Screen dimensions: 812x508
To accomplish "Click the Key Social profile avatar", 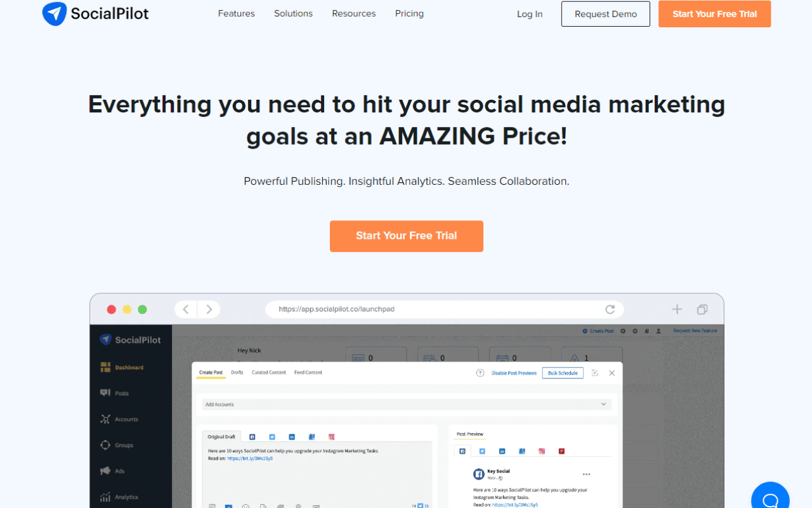I will (479, 474).
